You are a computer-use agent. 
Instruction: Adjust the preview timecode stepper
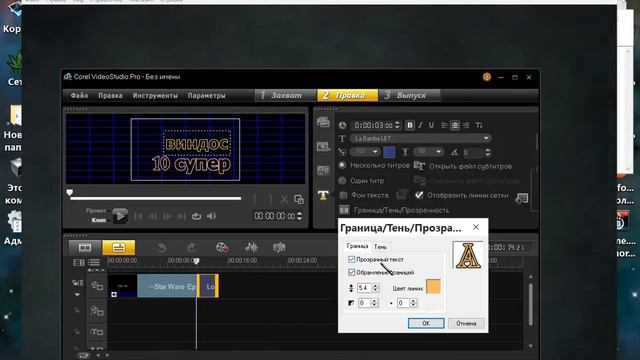click(300, 216)
